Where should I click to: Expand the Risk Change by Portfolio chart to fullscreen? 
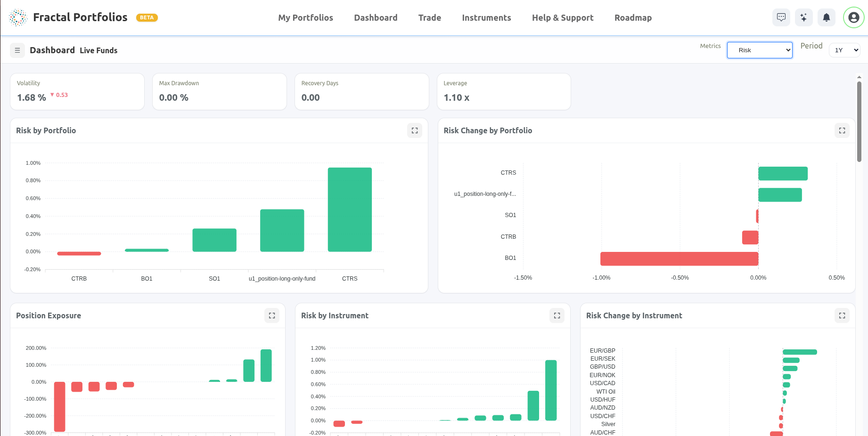pyautogui.click(x=842, y=130)
